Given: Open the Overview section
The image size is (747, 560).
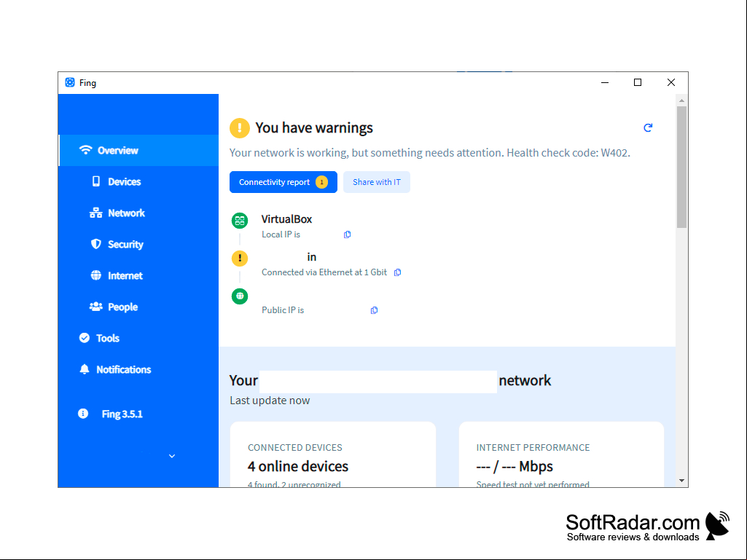Looking at the screenshot, I should (x=138, y=151).
